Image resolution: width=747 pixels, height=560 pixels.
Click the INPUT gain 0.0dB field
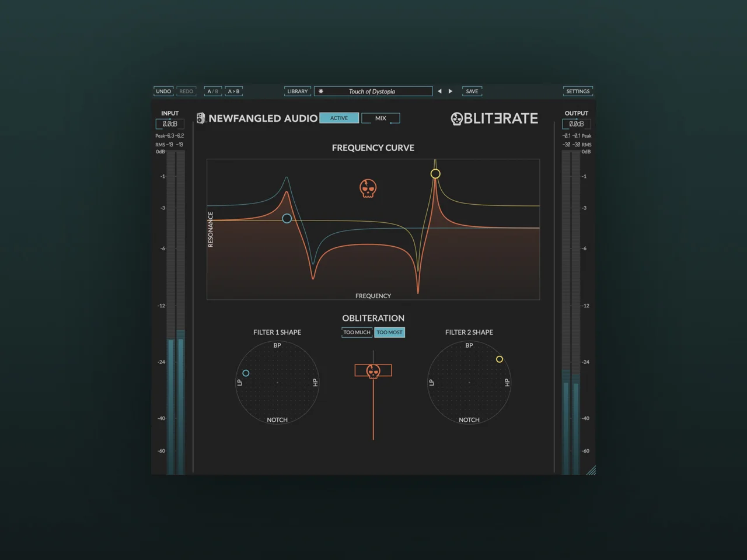[x=170, y=124]
